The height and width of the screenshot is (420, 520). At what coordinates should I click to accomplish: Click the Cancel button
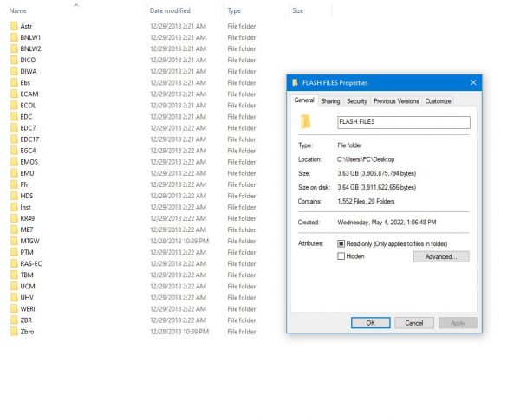click(414, 323)
